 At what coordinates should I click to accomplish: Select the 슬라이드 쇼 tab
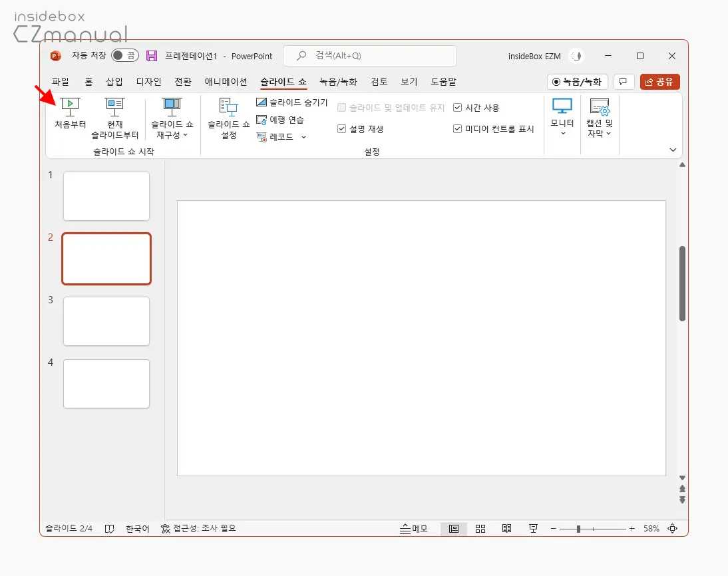(283, 82)
